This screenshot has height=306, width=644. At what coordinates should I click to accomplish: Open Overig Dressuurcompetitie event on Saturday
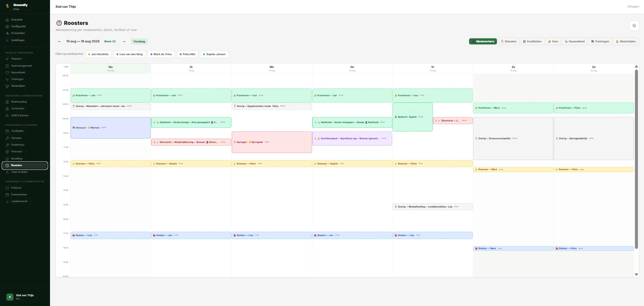coord(513,139)
